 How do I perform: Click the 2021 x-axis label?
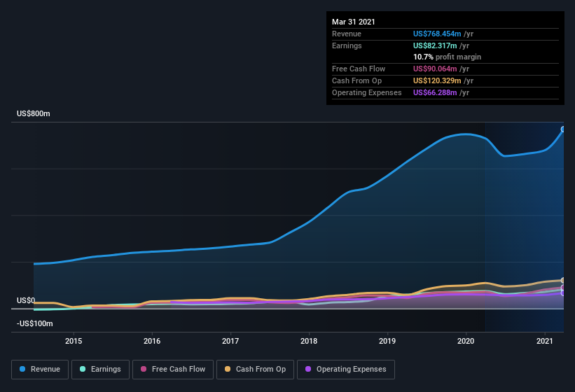tap(545, 341)
